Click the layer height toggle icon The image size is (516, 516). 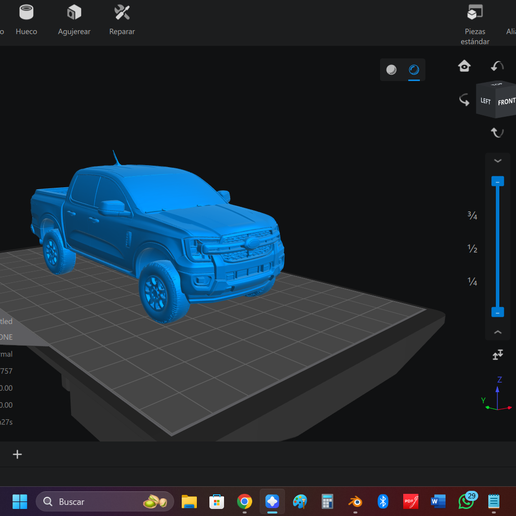coord(498,355)
